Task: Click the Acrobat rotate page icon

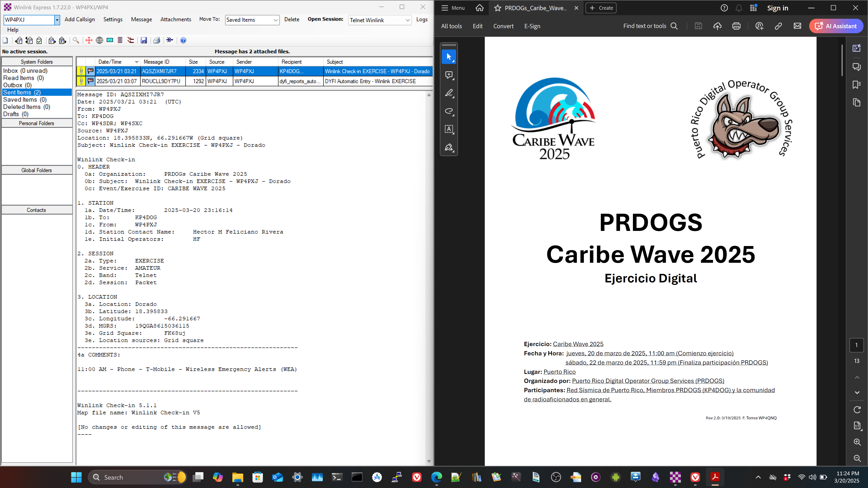Action: click(857, 410)
